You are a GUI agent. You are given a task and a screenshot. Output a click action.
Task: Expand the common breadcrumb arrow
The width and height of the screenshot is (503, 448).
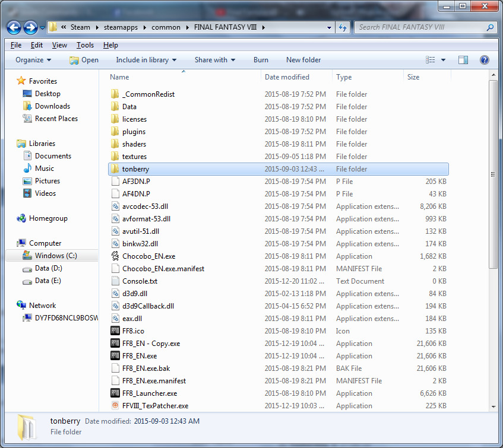pyautogui.click(x=187, y=27)
